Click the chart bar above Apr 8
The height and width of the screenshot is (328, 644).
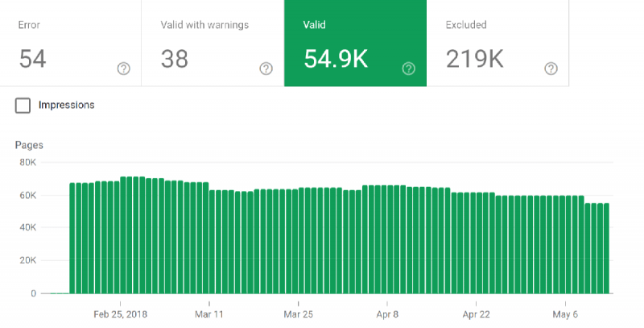(x=390, y=239)
